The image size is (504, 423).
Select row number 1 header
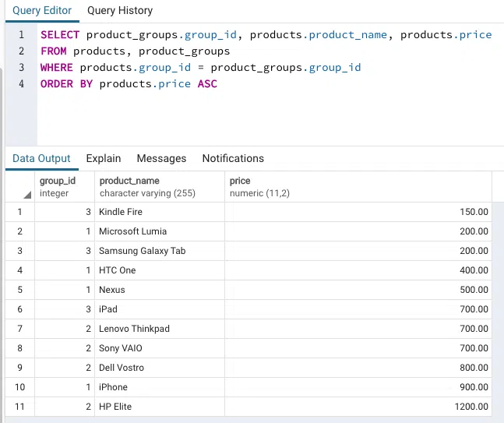click(20, 212)
